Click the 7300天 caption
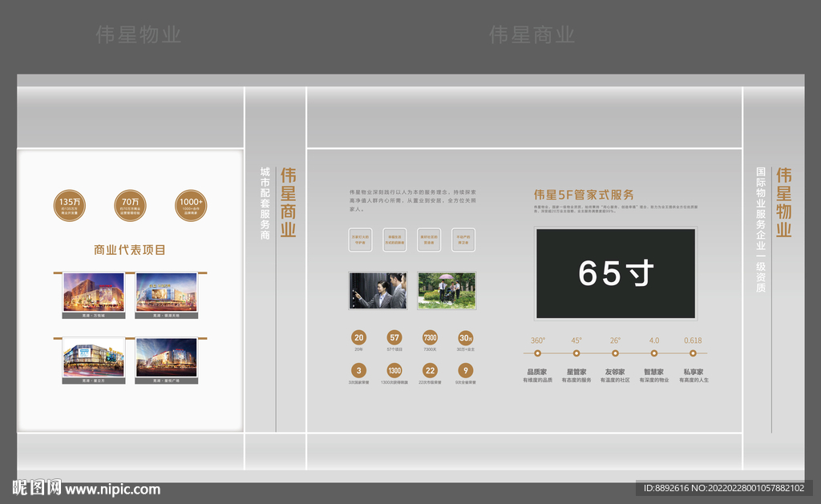 click(430, 349)
